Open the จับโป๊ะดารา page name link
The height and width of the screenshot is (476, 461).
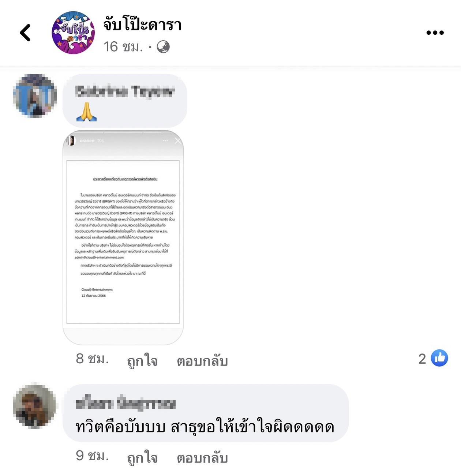tap(142, 25)
